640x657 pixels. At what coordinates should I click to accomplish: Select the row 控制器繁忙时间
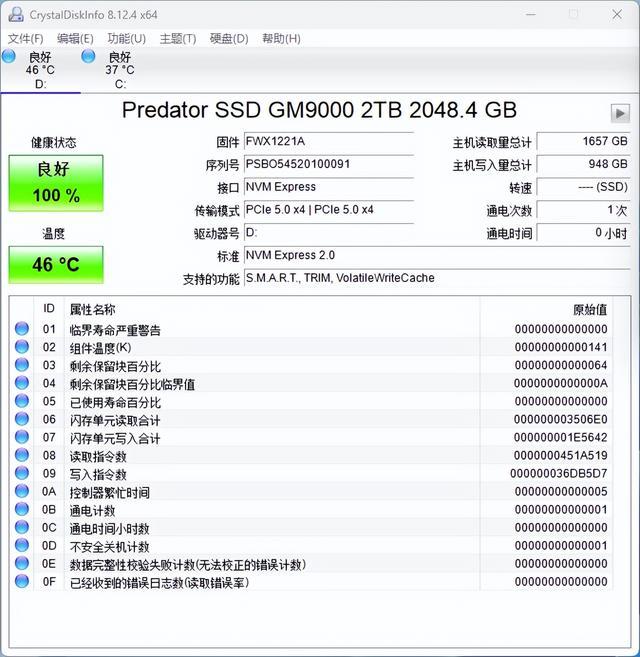tap(311, 491)
